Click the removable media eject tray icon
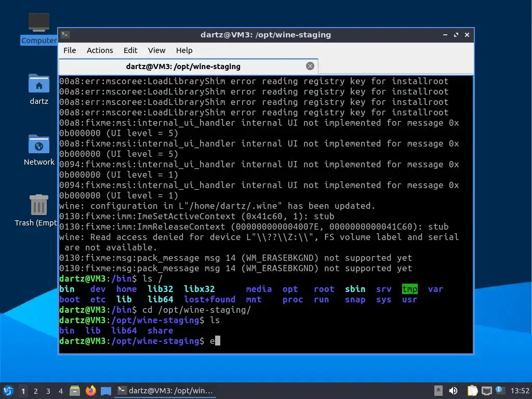Image resolution: width=532 pixels, height=399 pixels. pos(438,391)
